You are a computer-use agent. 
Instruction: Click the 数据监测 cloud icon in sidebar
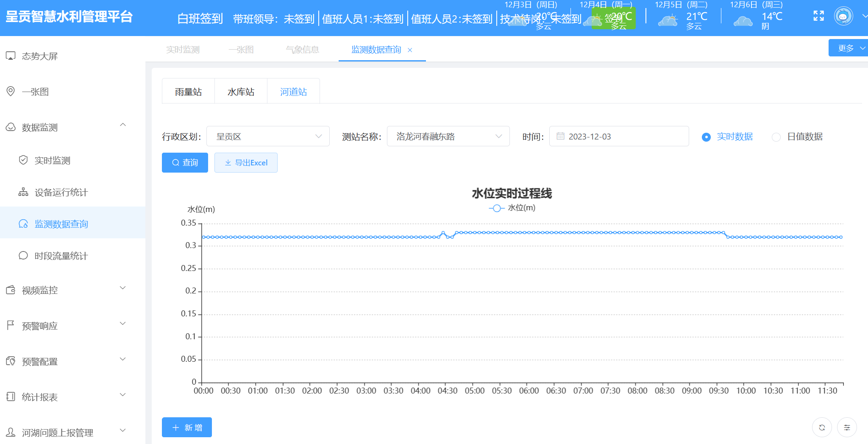(x=11, y=127)
